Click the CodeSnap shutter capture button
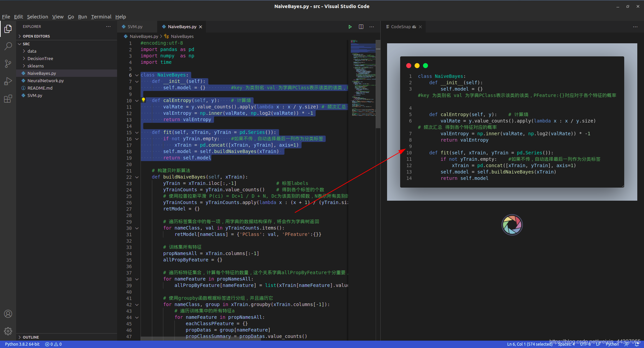 point(512,225)
